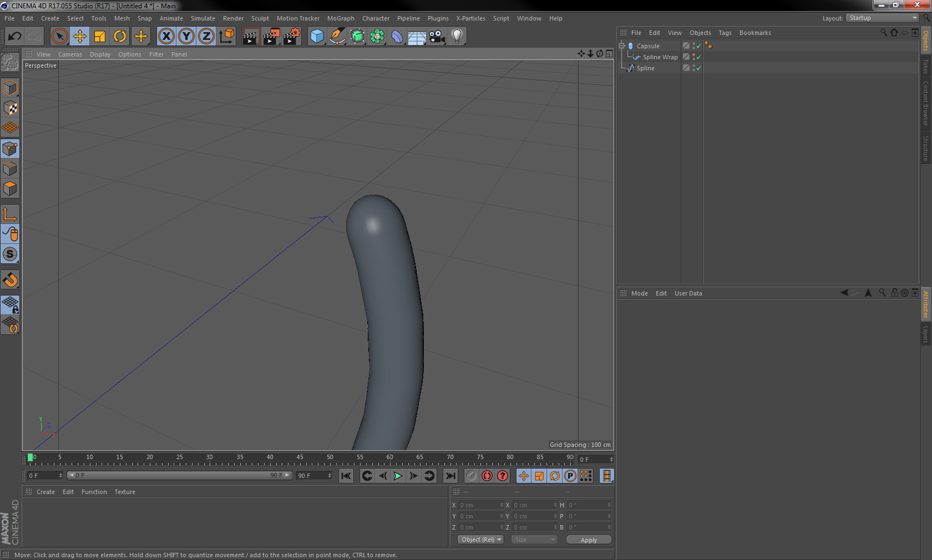Add a Cube primitive object
The height and width of the screenshot is (560, 932).
tap(317, 37)
